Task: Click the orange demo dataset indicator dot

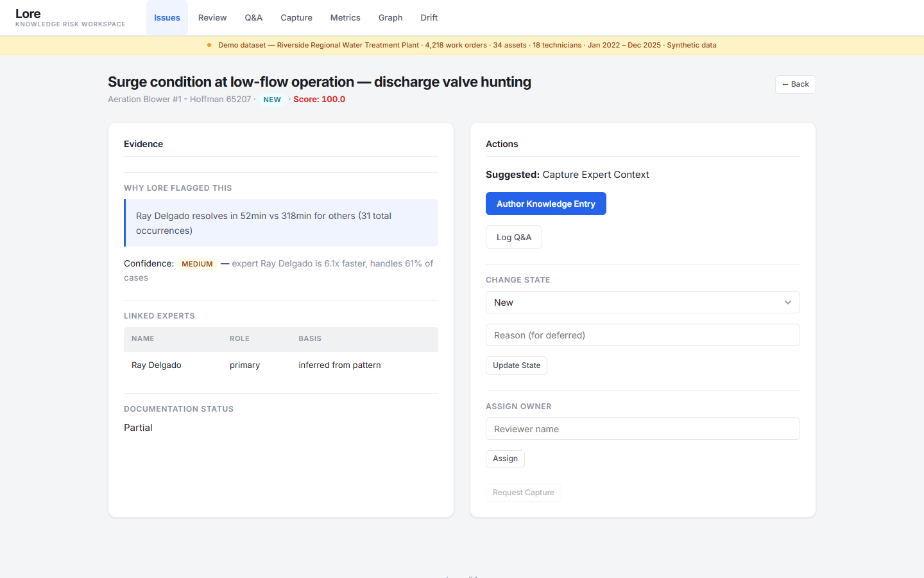Action: point(209,45)
